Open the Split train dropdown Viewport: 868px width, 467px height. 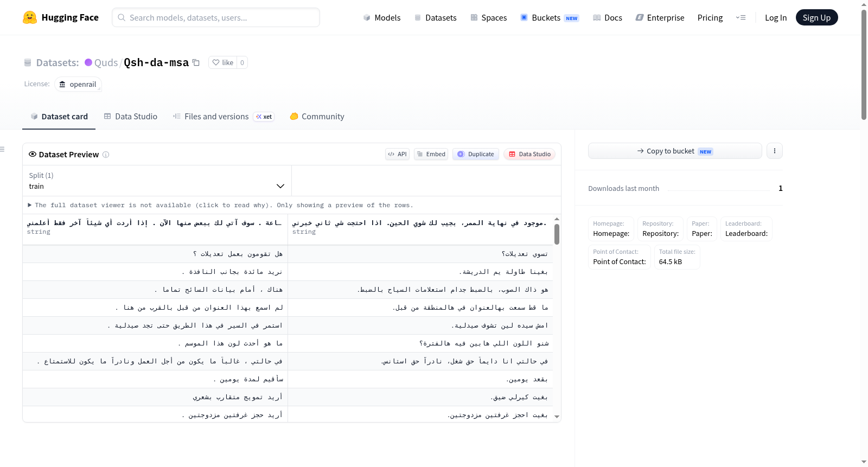tap(157, 181)
